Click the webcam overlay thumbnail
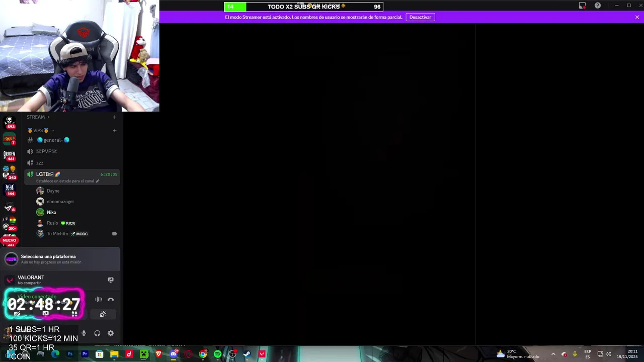 [79, 55]
